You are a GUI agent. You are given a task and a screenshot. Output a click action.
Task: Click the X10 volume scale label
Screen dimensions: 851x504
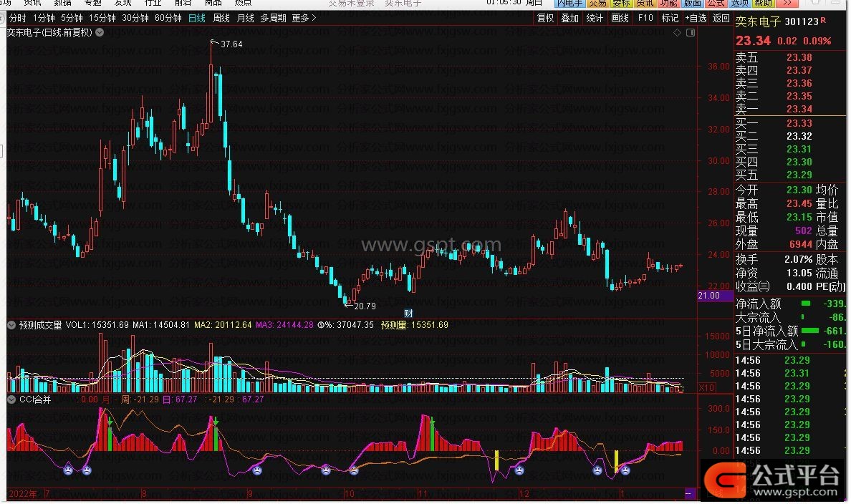[706, 387]
